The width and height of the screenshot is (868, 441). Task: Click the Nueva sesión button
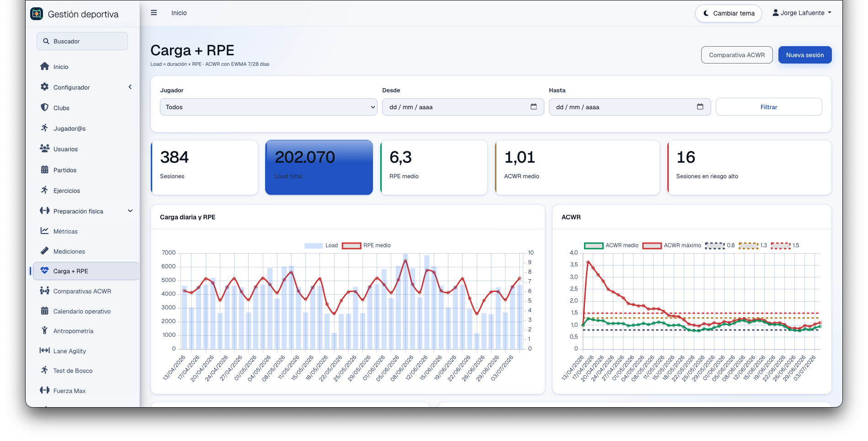pos(805,55)
